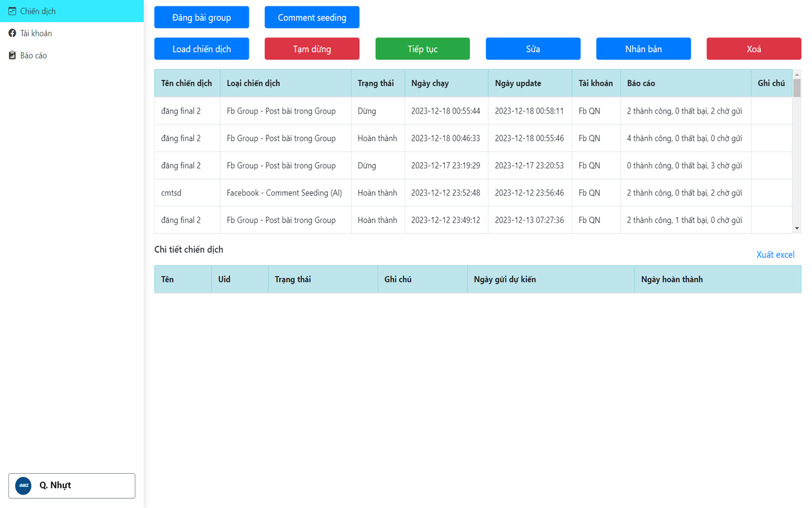812x508 pixels.
Task: Click update date 2023-12-18 00:58:11
Action: (529, 110)
